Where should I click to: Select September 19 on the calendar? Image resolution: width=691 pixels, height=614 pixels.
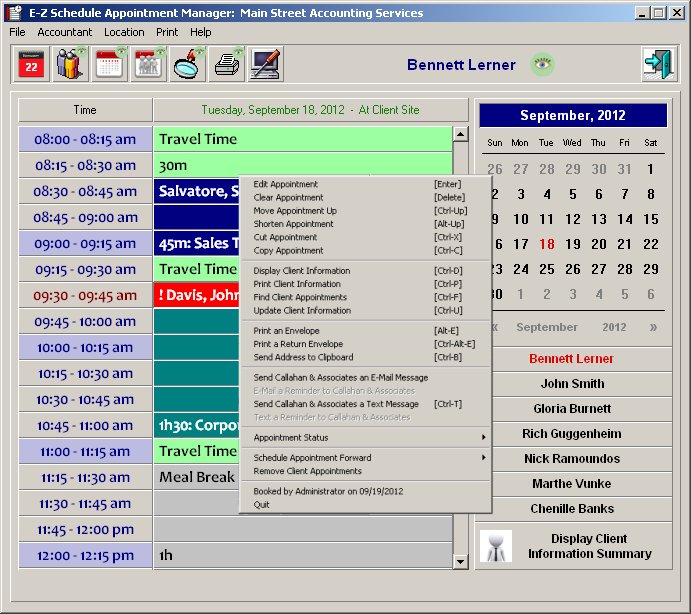click(x=573, y=244)
